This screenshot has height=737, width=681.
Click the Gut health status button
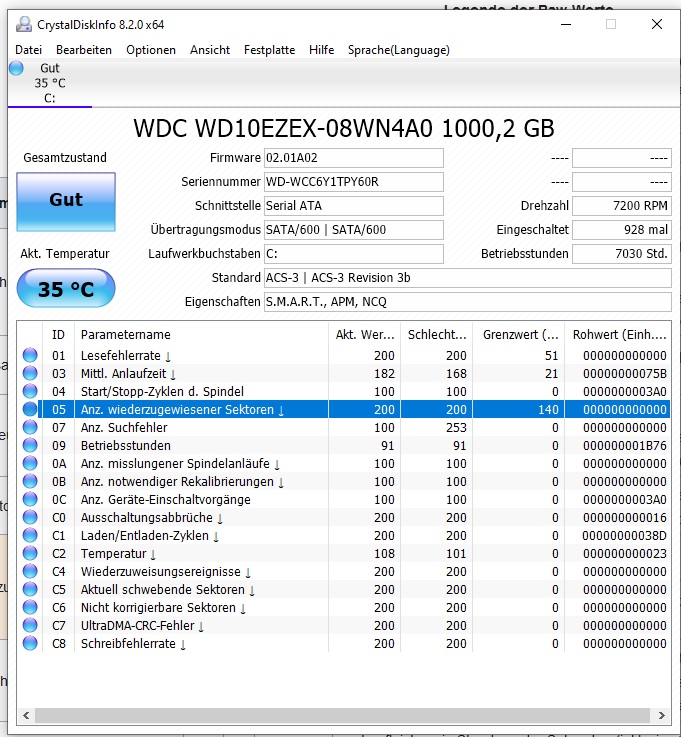66,202
